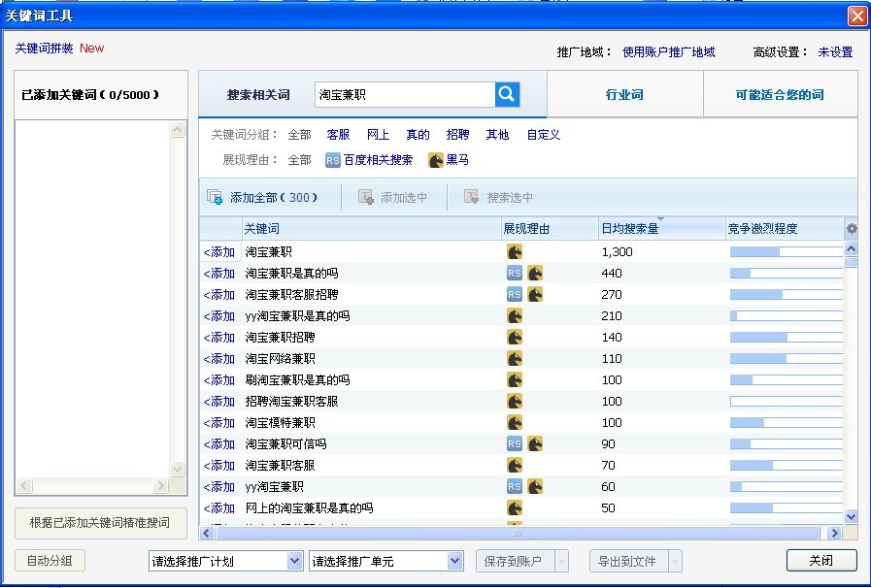Image resolution: width=871 pixels, height=588 pixels.
Task: Click the table column settings gear icon
Action: point(852,229)
